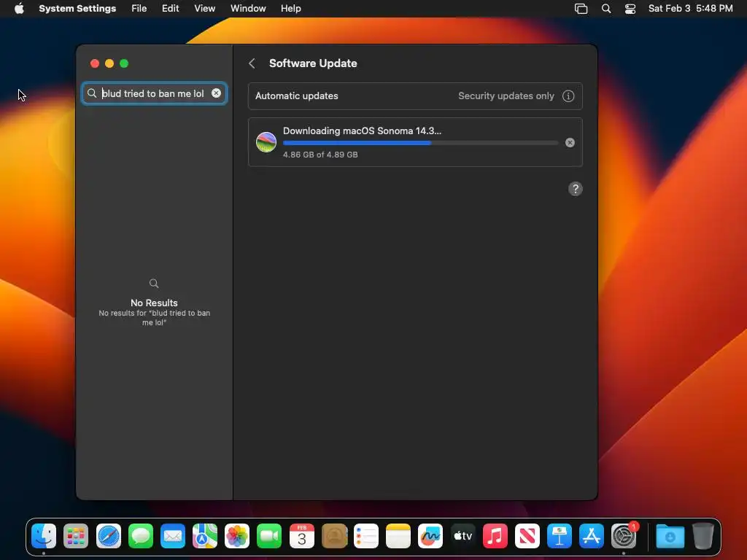Click the Downloading macOS Sonoma 14.3 label
This screenshot has width=747, height=560.
pos(362,131)
